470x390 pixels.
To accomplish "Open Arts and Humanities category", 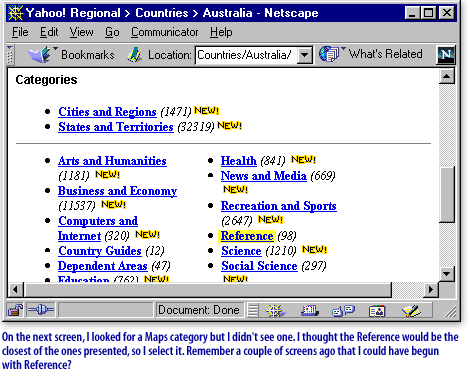I will click(x=112, y=161).
